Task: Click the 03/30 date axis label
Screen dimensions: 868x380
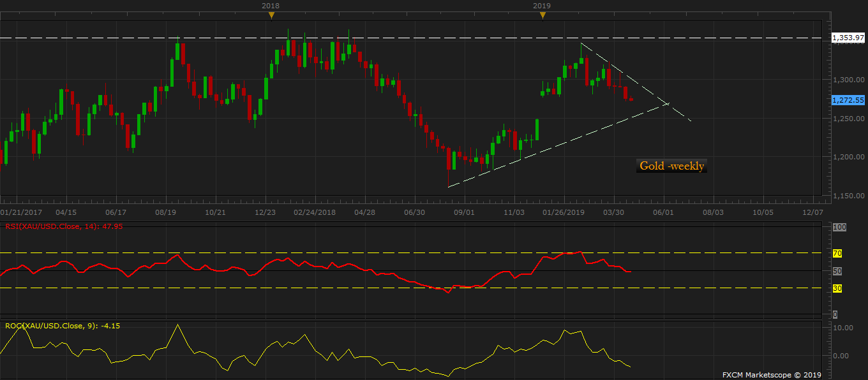Action: [613, 212]
